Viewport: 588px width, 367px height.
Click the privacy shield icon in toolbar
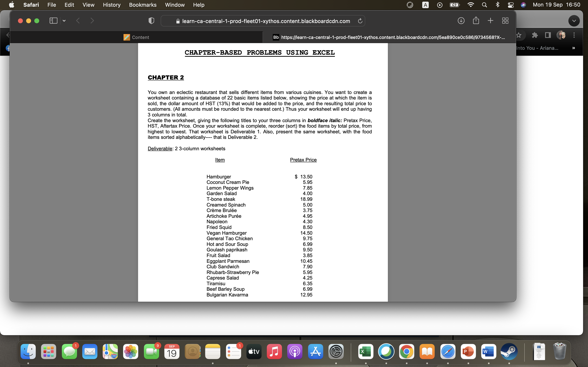point(151,21)
